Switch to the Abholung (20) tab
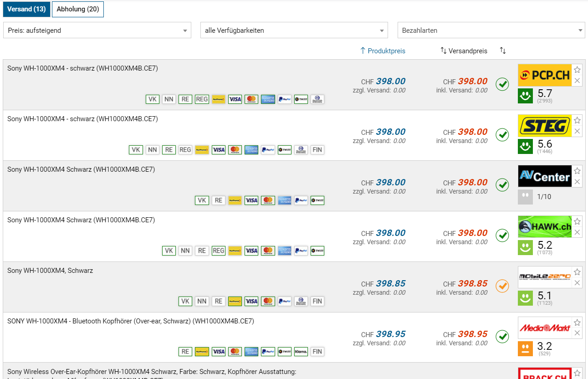Screen dimensions: 588x379 pos(78,9)
